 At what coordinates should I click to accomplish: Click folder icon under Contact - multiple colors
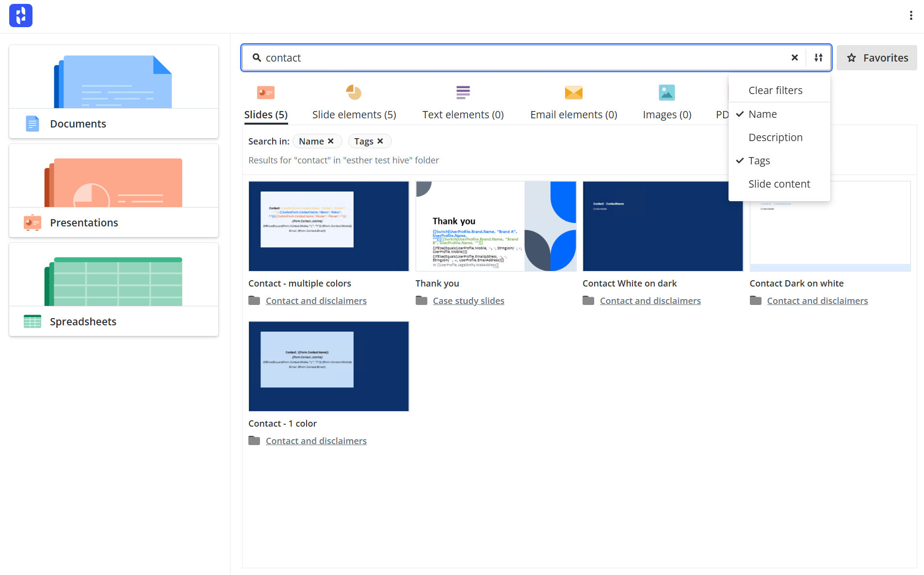pos(254,301)
